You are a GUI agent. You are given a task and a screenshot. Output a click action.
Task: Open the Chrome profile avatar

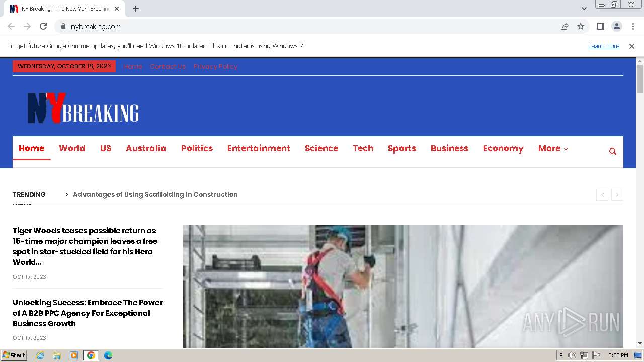pyautogui.click(x=616, y=26)
